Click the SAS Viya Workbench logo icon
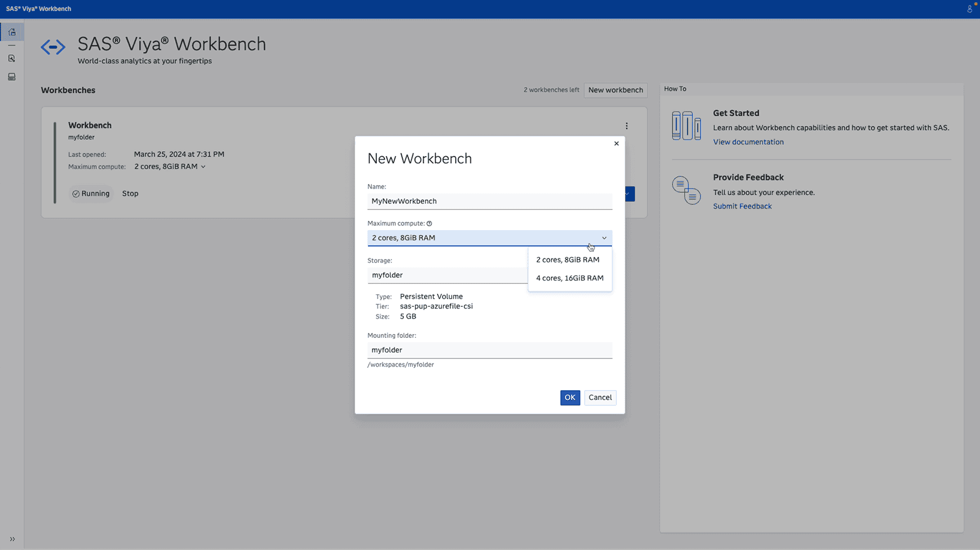 pyautogui.click(x=53, y=48)
